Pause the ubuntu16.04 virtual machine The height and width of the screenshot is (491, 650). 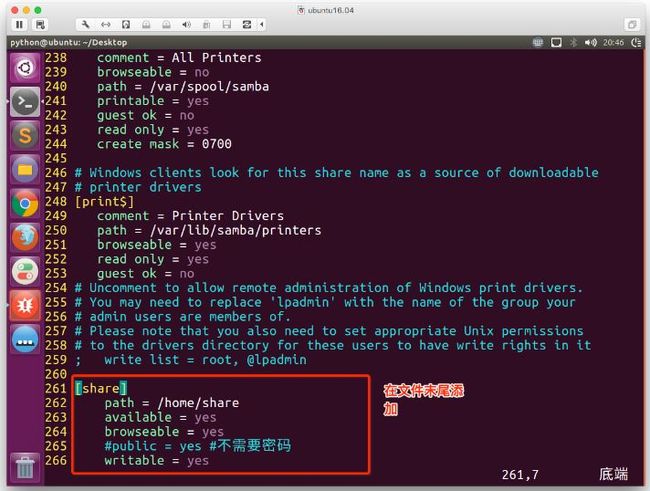(19, 24)
